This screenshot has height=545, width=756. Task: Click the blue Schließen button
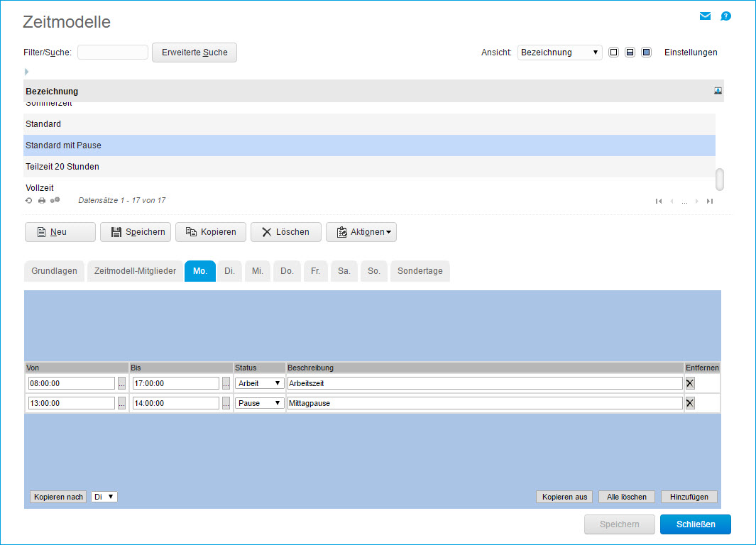click(x=695, y=524)
